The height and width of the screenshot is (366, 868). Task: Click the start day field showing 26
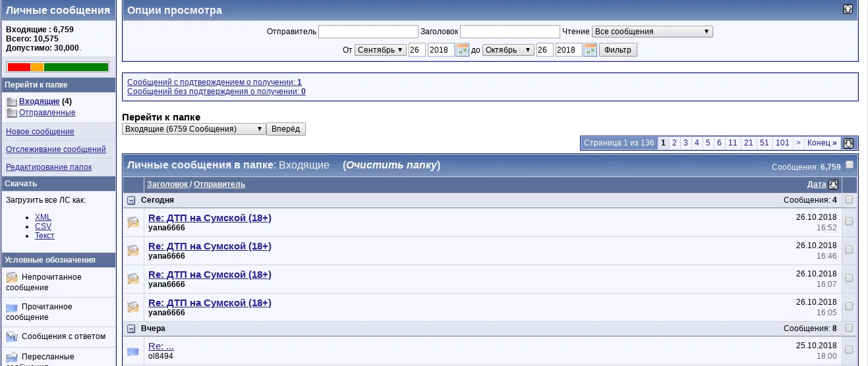coord(417,50)
